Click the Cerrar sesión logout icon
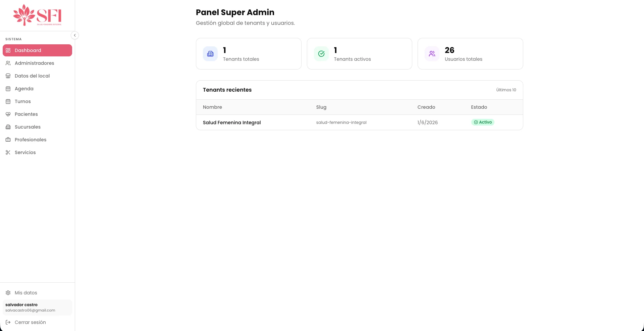Image resolution: width=644 pixels, height=331 pixels. 8,322
